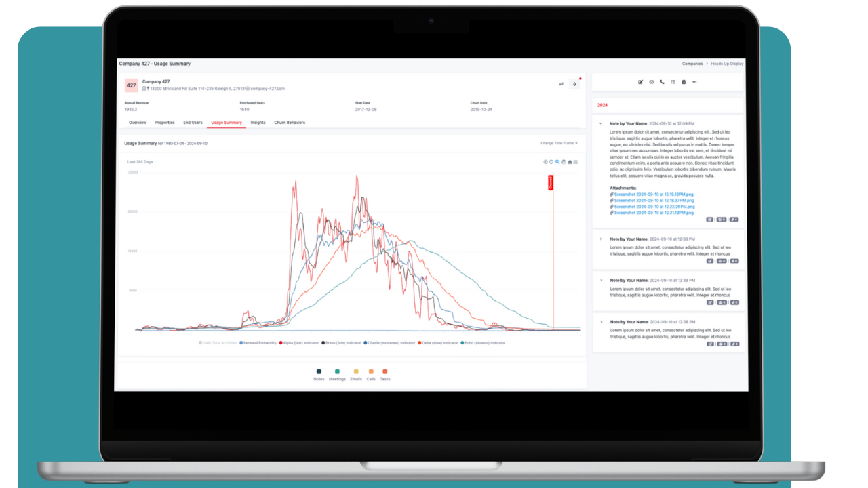This screenshot has height=488, width=868.
Task: Switch to the Overview tab
Action: 138,123
